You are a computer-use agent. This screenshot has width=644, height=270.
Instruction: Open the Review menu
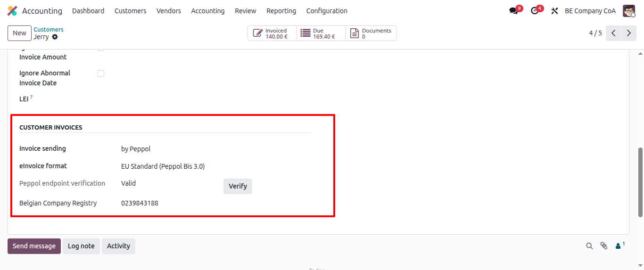[246, 11]
